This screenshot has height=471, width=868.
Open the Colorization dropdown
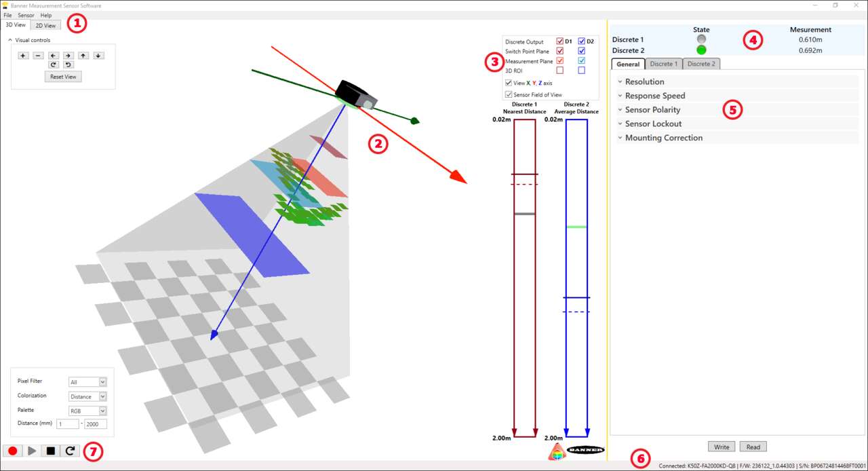[x=87, y=396]
